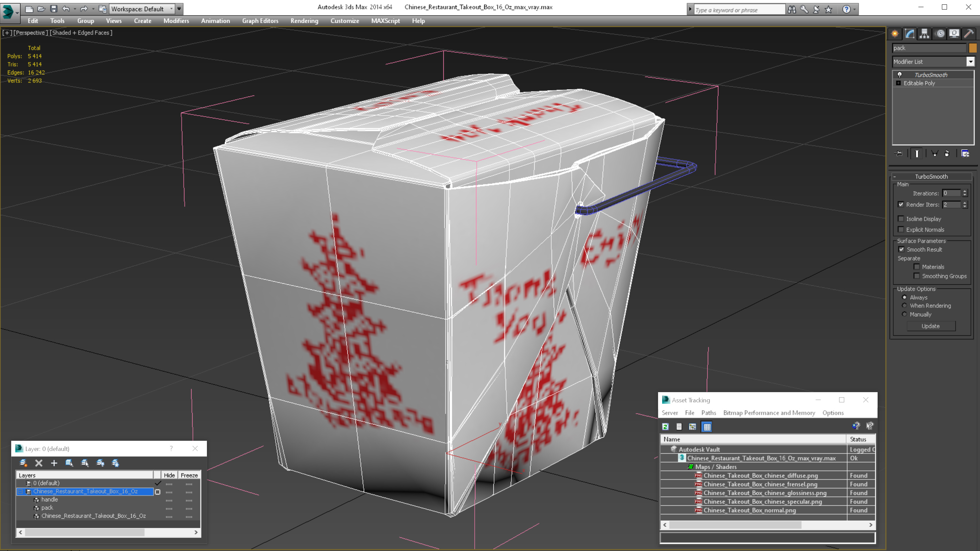
Task: Enable Separate by Materials checkbox
Action: 917,267
